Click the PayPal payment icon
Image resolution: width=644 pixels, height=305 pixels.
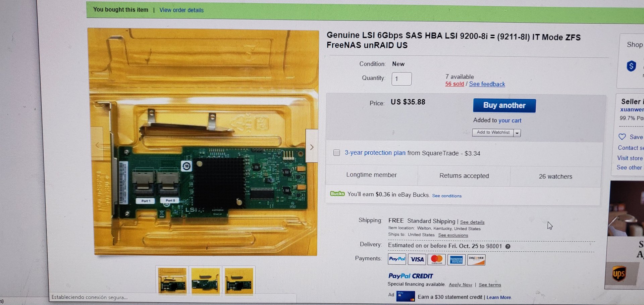coord(397,259)
